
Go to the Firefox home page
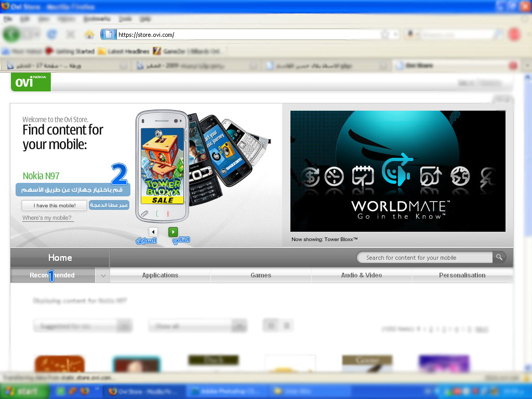[x=89, y=34]
